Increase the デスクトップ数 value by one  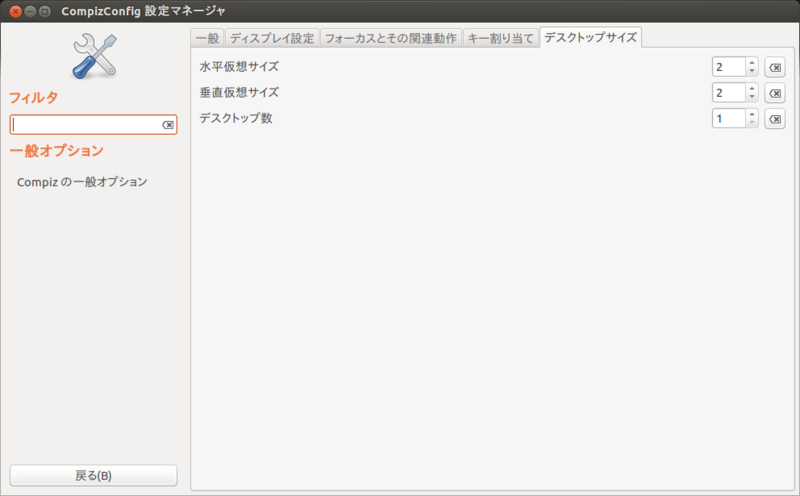[x=752, y=114]
